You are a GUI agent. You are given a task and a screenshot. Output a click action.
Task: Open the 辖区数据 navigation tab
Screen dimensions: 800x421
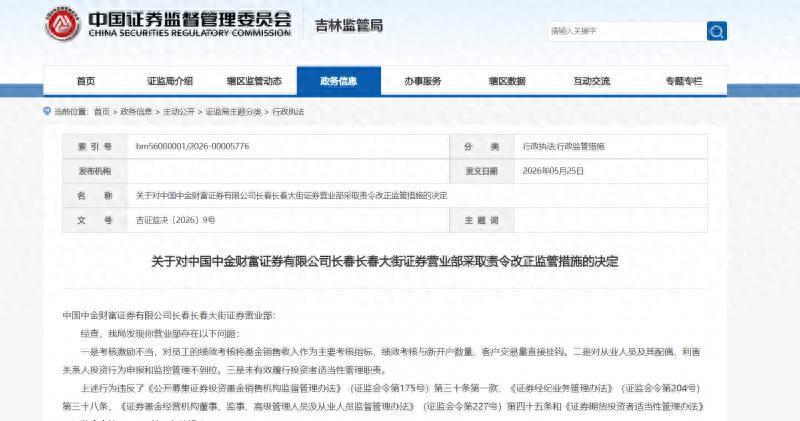tap(507, 81)
